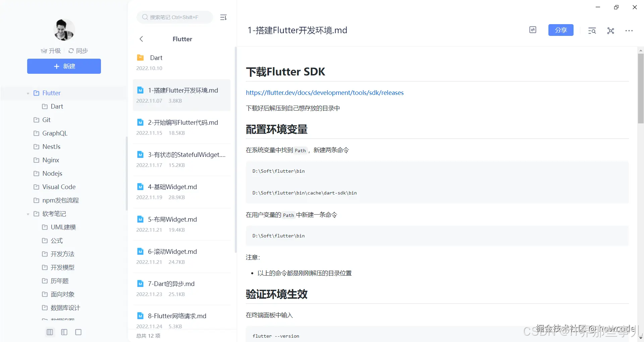Collapse the Flutter folder tree arrow
The image size is (644, 342).
click(x=28, y=93)
